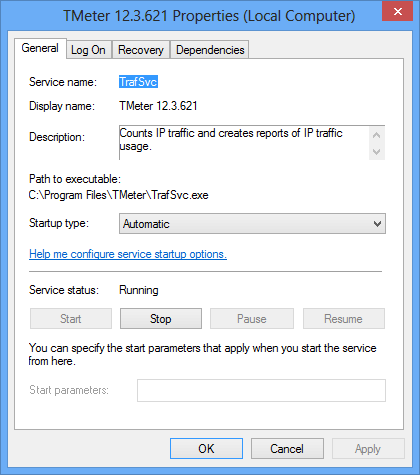
Task: Click the Apply button
Action: (368, 449)
